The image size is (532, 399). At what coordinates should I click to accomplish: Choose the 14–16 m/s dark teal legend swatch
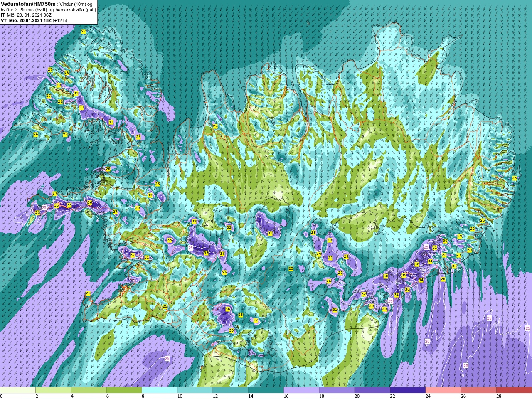point(266,390)
